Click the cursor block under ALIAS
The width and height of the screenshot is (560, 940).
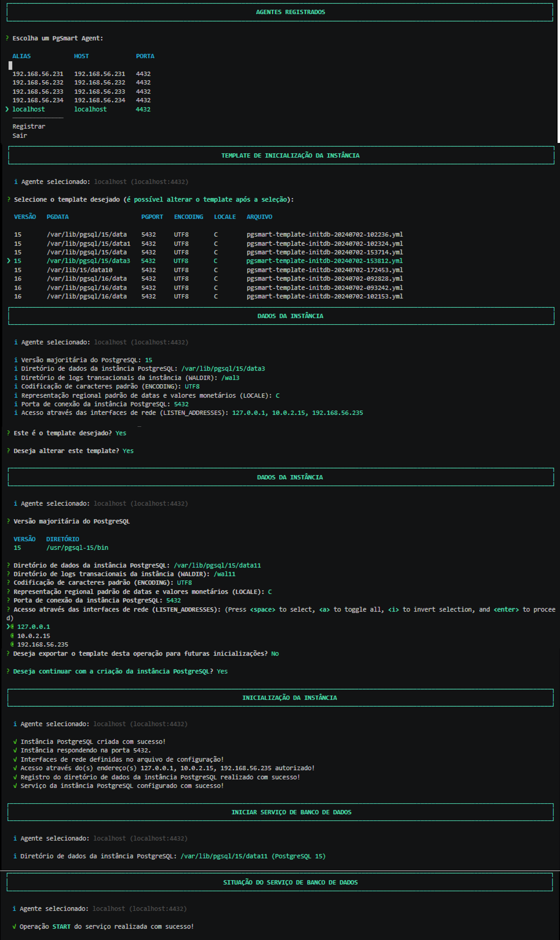10,65
